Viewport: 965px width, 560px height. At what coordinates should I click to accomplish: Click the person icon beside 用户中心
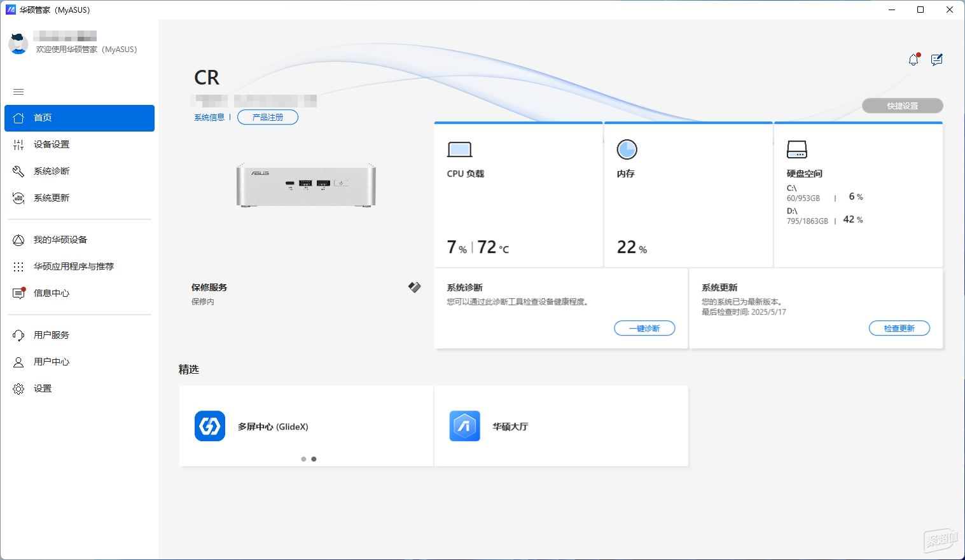(18, 362)
